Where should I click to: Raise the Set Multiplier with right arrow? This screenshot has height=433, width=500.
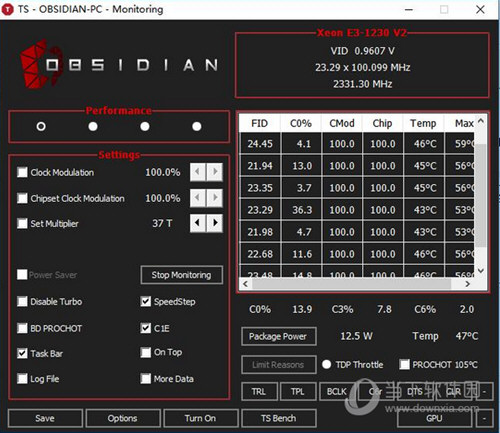coord(215,223)
